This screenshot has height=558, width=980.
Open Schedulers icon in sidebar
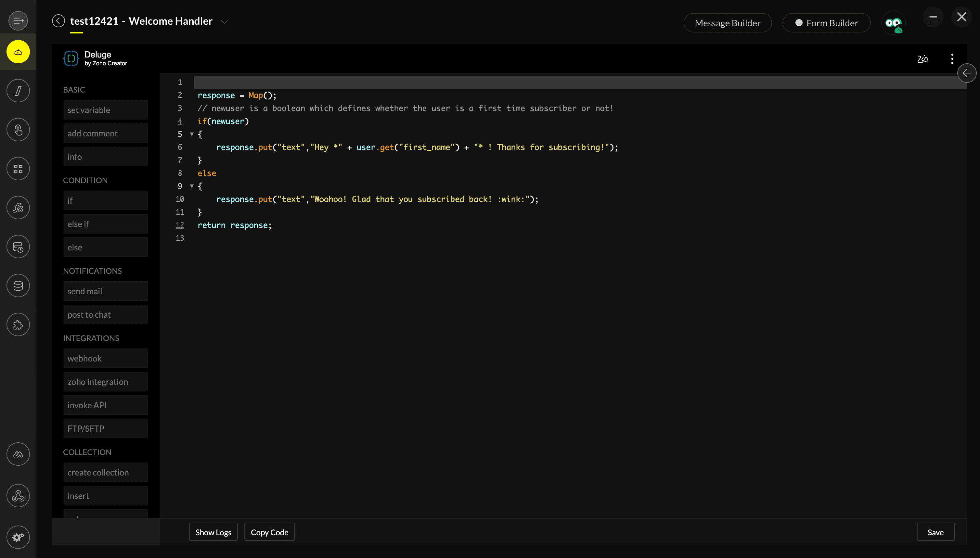18,247
